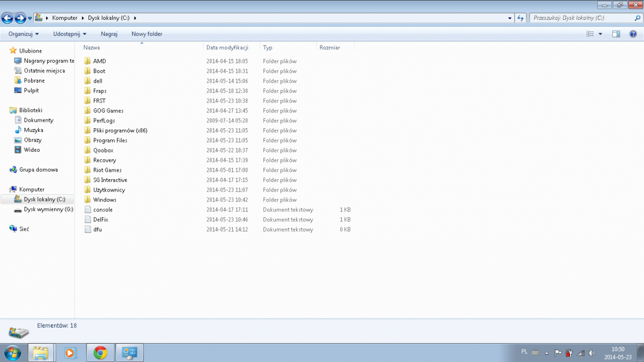Screen dimensions: 644x362
Task: Go back with the Back arrow button
Action: [x=8, y=18]
